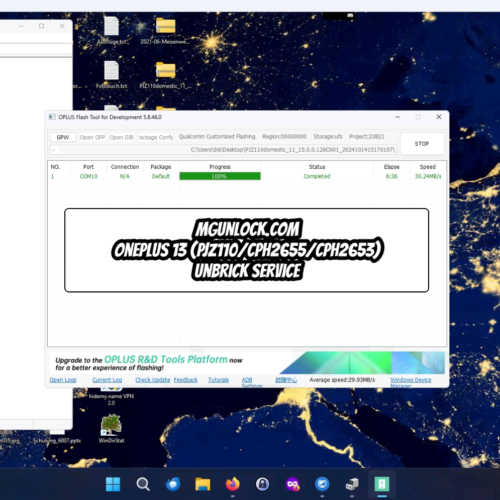This screenshot has height=500, width=500.
Task: Select the Default package cell
Action: 161,176
